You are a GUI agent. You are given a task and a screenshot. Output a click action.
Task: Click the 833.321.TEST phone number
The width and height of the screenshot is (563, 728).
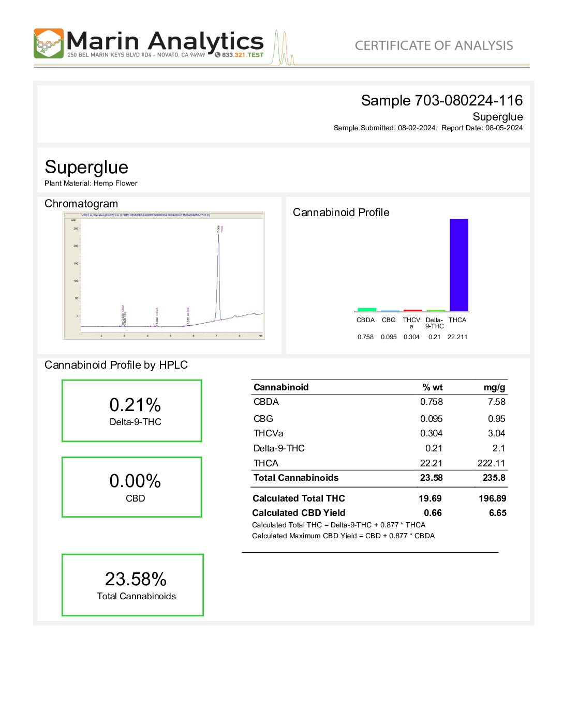pos(243,55)
